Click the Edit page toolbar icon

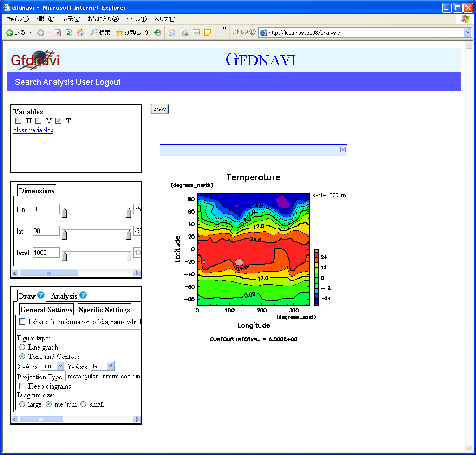pos(196,32)
